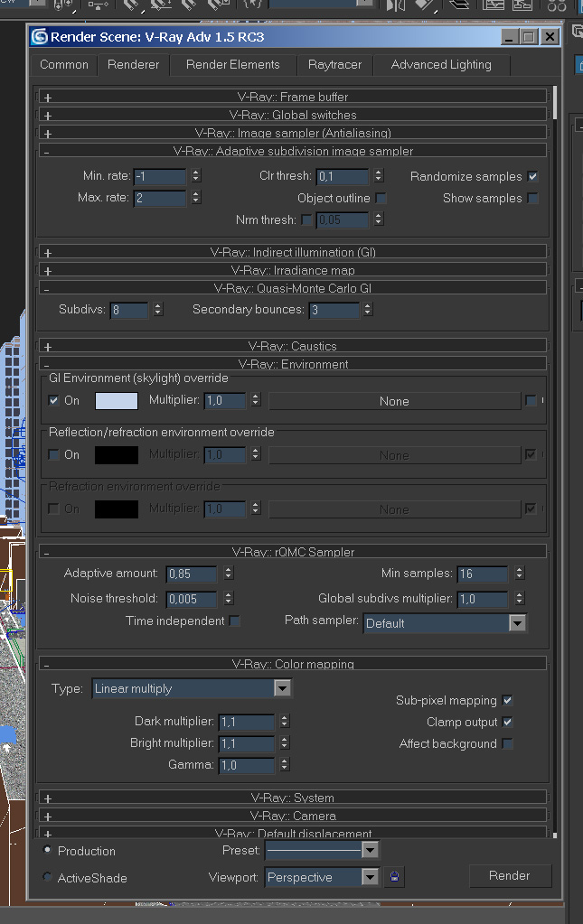This screenshot has width=583, height=924.
Task: Enable the Nrm thresh checkbox
Action: pos(306,219)
